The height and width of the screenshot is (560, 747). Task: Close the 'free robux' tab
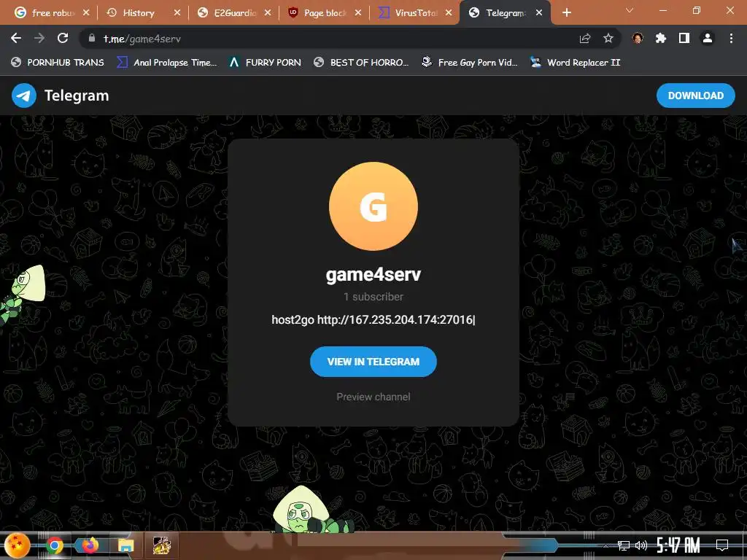coord(86,13)
